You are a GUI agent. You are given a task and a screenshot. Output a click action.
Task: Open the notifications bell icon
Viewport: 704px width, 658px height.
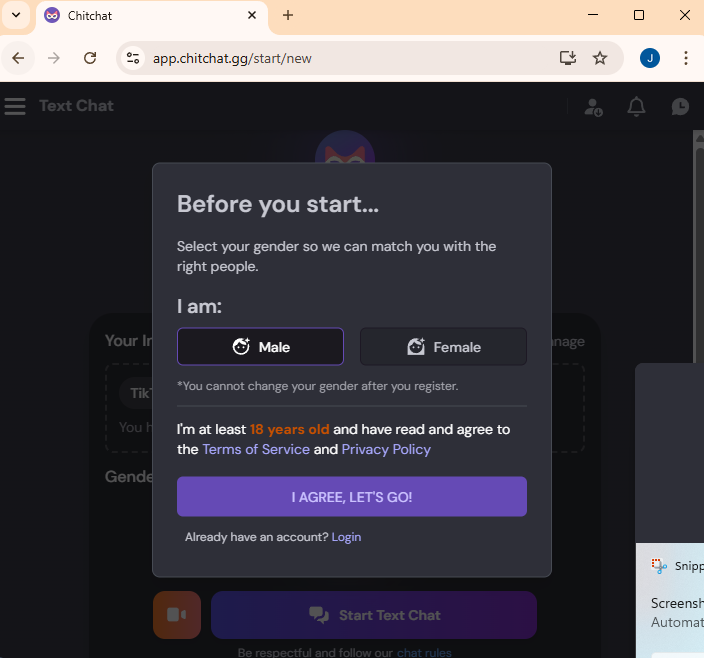point(636,107)
